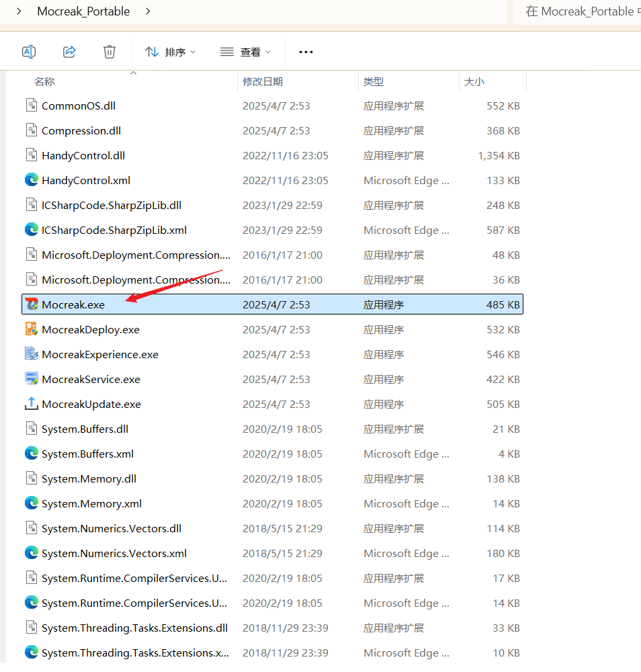Select the System.Memory.xml file name
The height and width of the screenshot is (672, 641).
click(91, 503)
